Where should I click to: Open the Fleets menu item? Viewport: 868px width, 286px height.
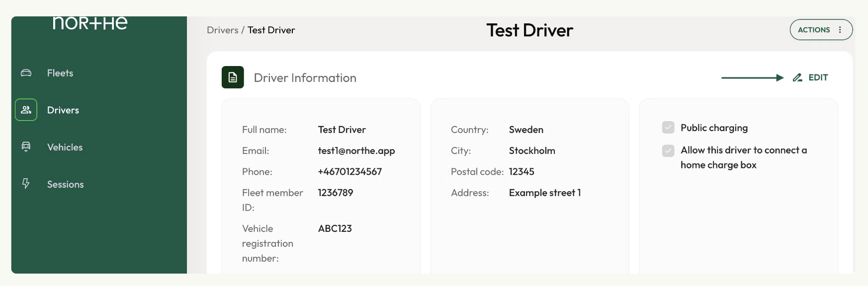pyautogui.click(x=60, y=73)
